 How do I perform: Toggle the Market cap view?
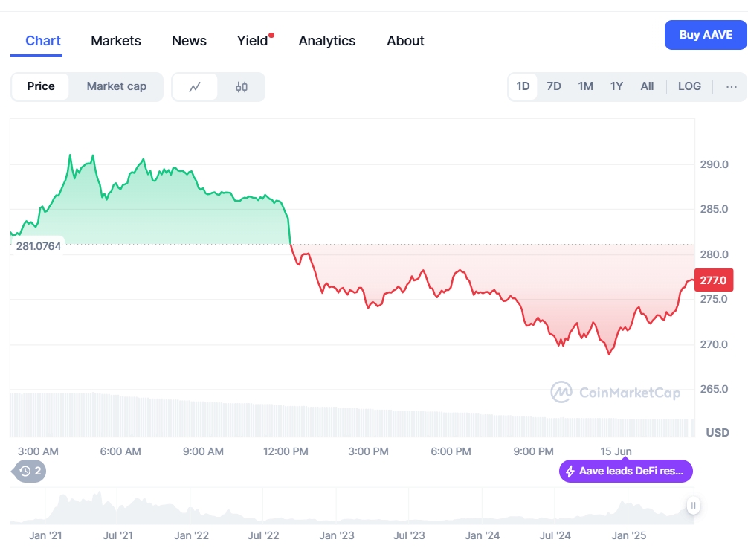click(x=117, y=86)
